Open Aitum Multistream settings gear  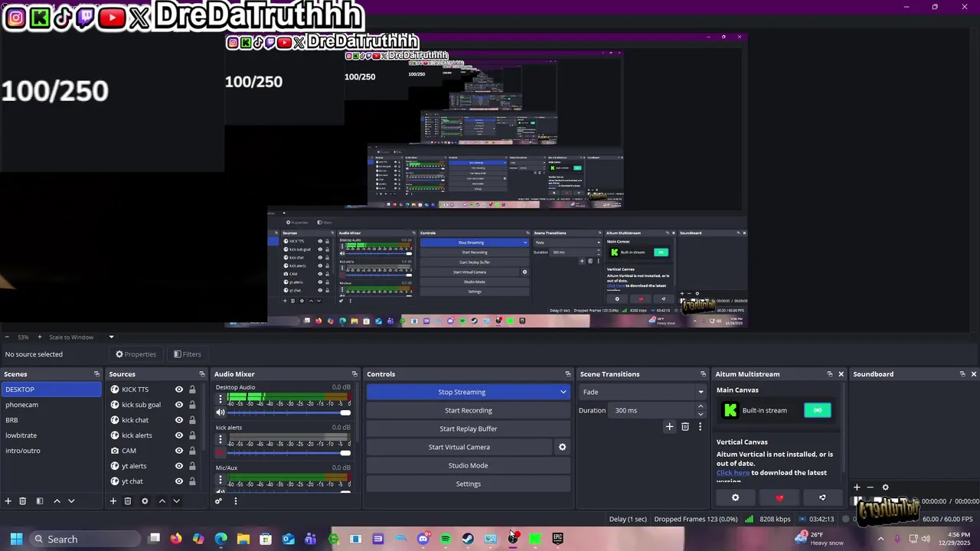(x=736, y=497)
